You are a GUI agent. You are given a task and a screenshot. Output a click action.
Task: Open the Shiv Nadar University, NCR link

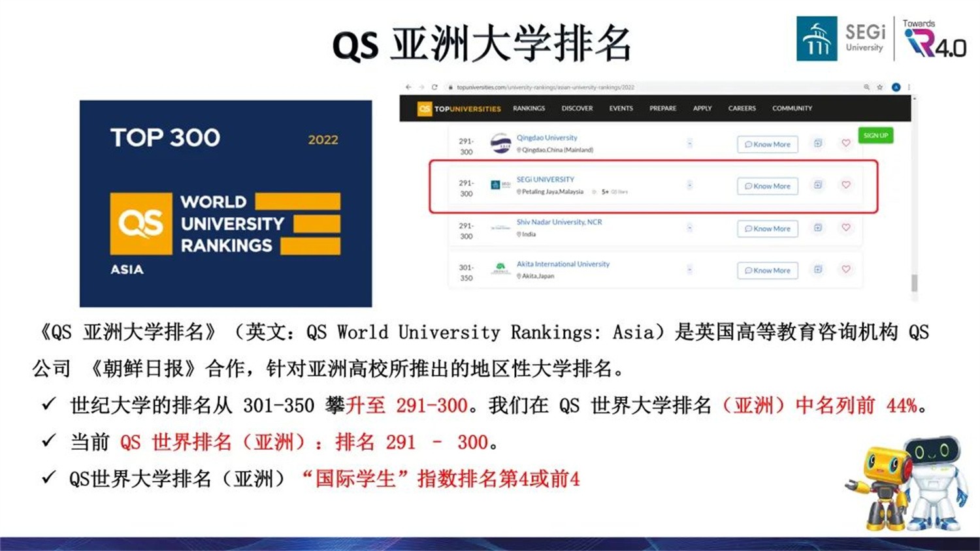click(559, 222)
